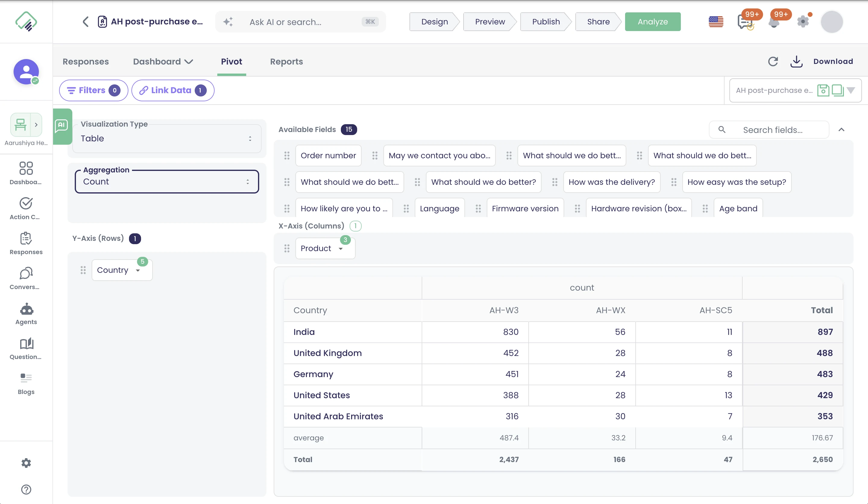Expand the Product field dropdown arrow

(x=341, y=249)
